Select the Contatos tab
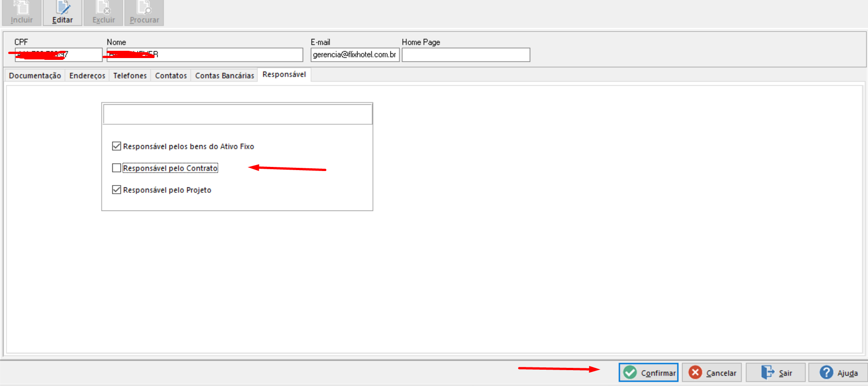 point(171,76)
